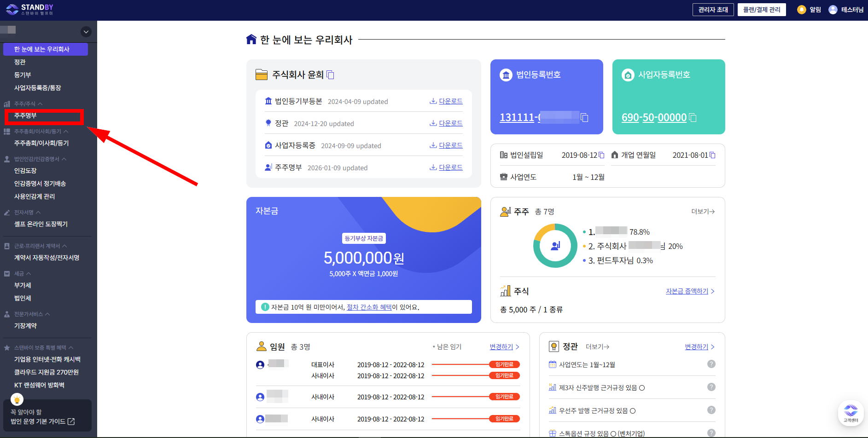This screenshot has height=438, width=868.
Task: Copy the 개업 연월일 date with copy icon
Action: [712, 155]
